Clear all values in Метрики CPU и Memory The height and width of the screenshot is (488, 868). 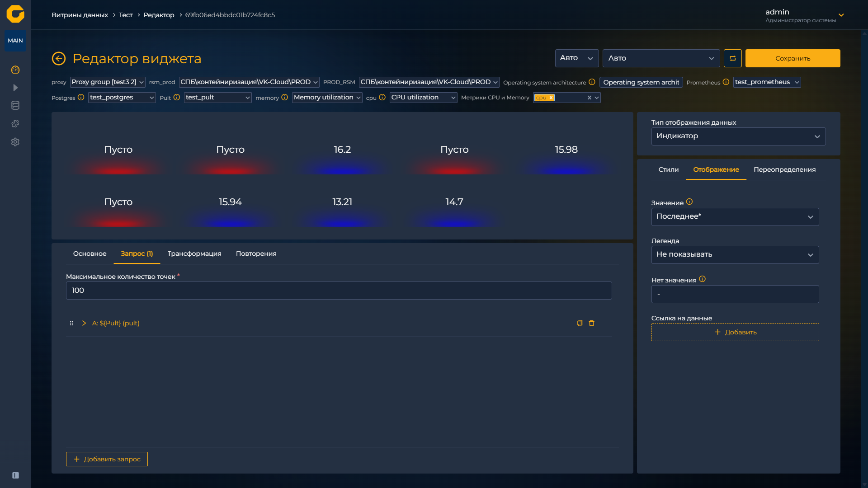coord(589,98)
